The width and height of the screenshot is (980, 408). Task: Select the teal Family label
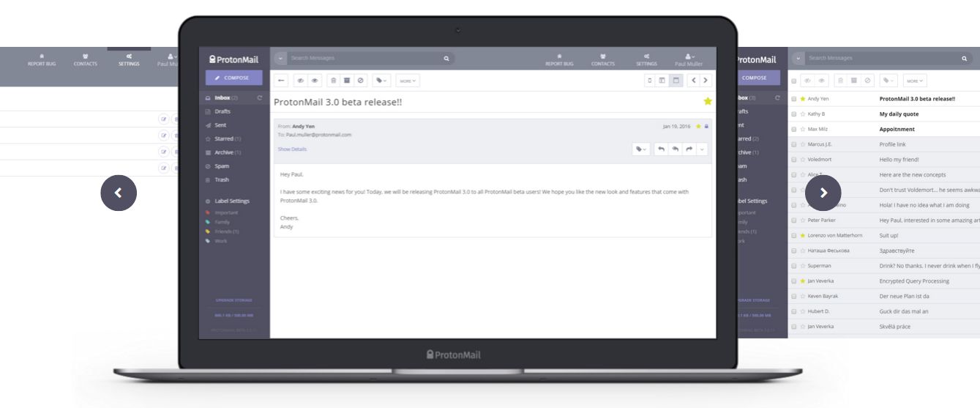click(x=221, y=222)
